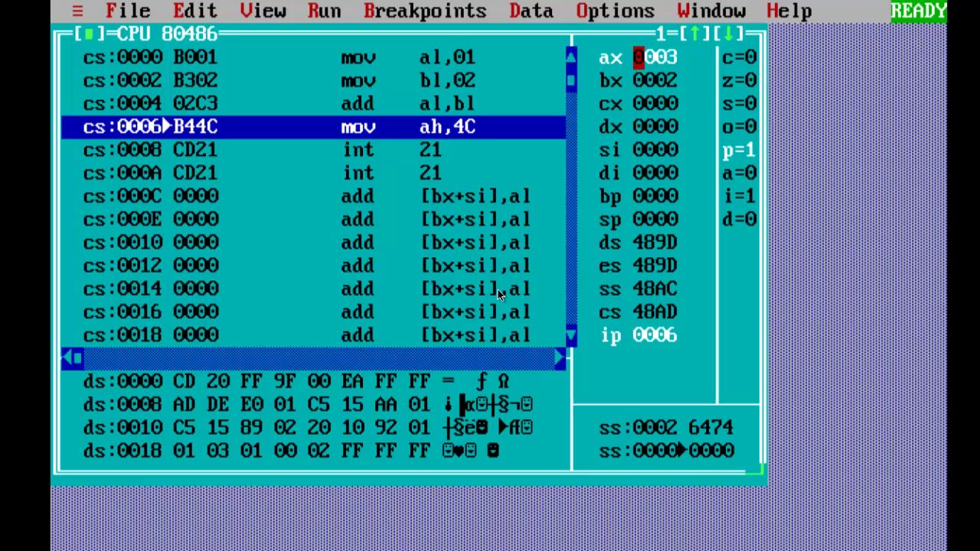Open the View menu

point(263,11)
